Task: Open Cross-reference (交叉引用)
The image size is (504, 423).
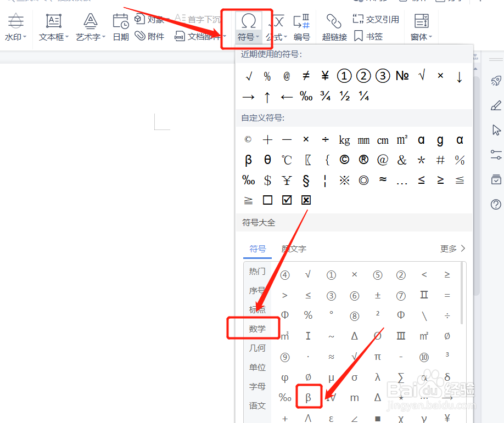Action: pyautogui.click(x=376, y=19)
